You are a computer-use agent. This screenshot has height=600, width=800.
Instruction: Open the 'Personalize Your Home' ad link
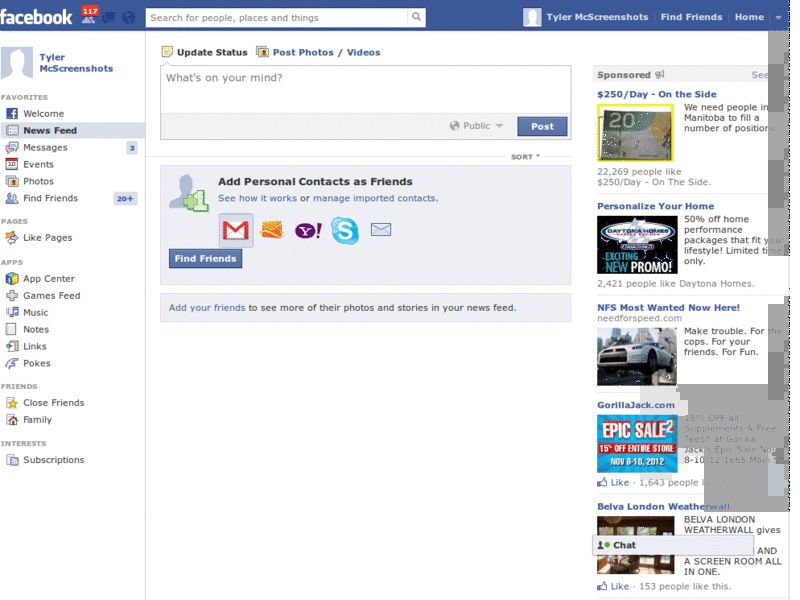[655, 206]
